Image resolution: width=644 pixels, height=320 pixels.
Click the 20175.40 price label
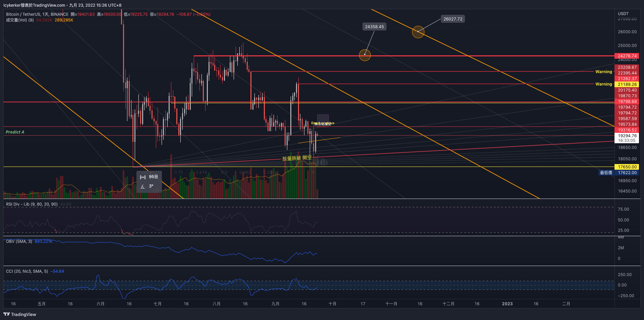click(x=627, y=90)
